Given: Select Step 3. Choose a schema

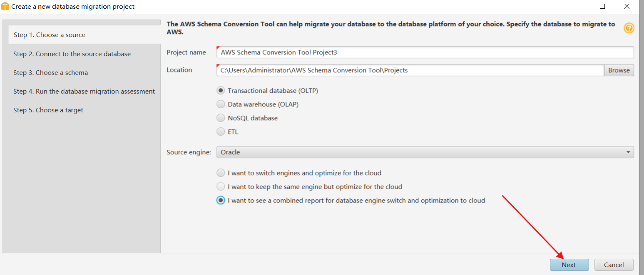Looking at the screenshot, I should pos(51,73).
